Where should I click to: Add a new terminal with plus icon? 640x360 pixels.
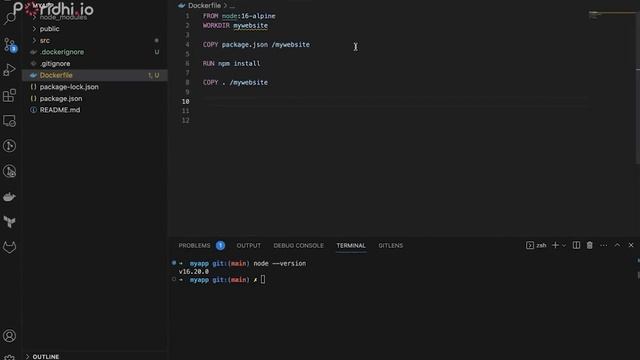555,245
